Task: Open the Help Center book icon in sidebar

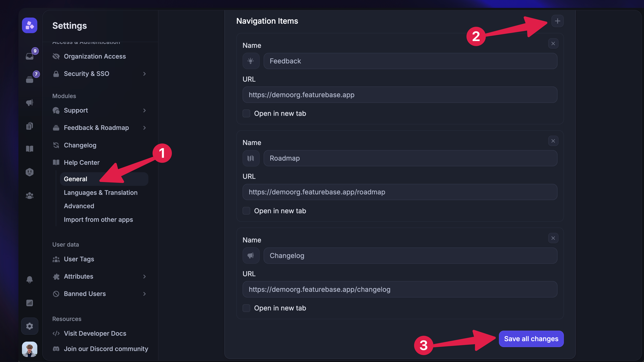Action: [x=29, y=149]
